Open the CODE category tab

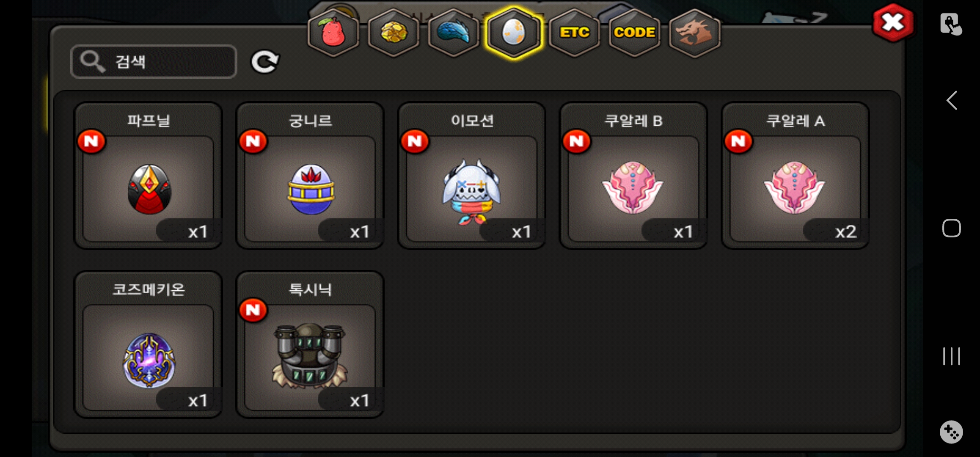pyautogui.click(x=634, y=33)
